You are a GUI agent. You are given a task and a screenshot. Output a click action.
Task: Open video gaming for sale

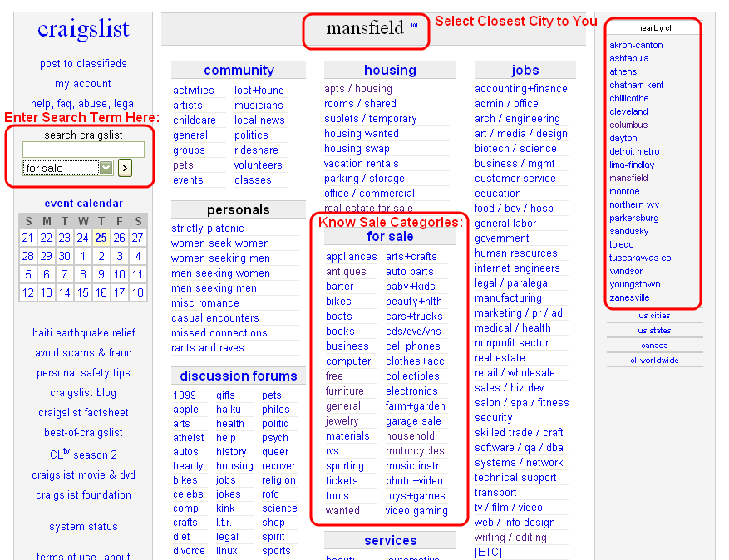[x=416, y=511]
